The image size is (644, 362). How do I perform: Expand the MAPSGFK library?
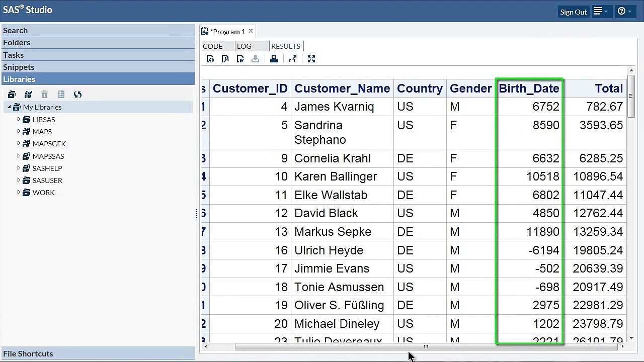coord(19,144)
